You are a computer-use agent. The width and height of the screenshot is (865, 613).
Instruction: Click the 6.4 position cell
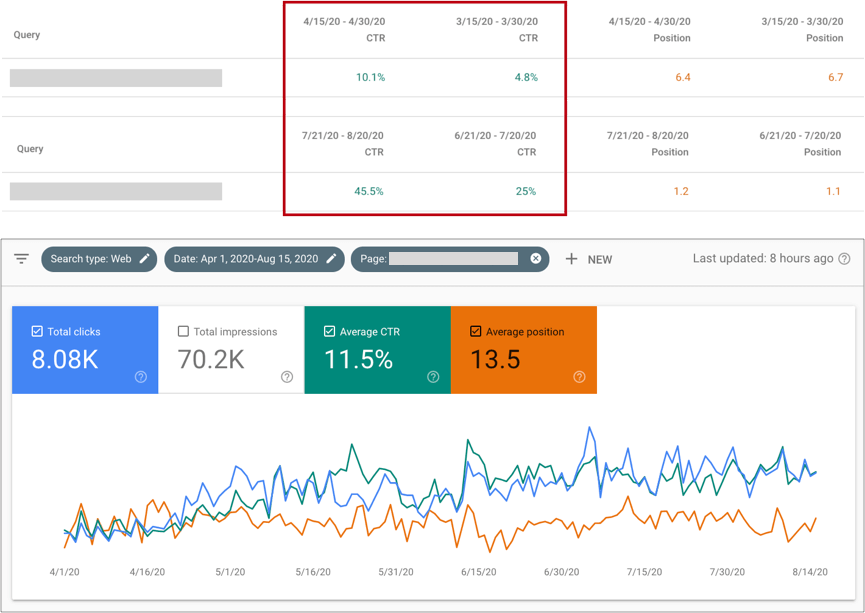click(x=683, y=77)
